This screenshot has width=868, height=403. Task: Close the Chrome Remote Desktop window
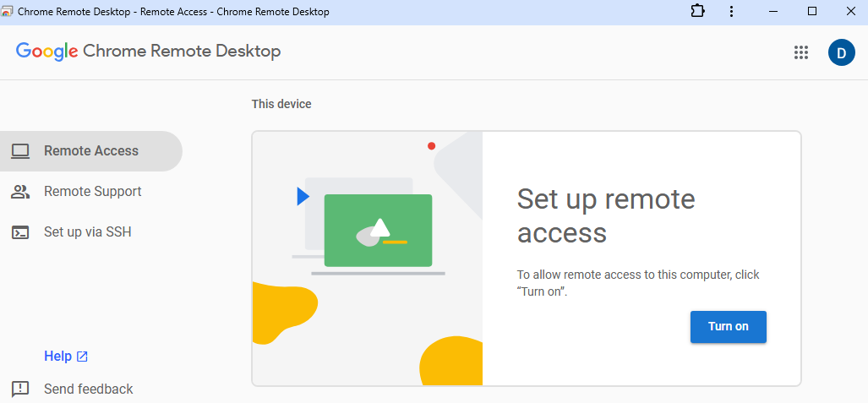coord(851,11)
